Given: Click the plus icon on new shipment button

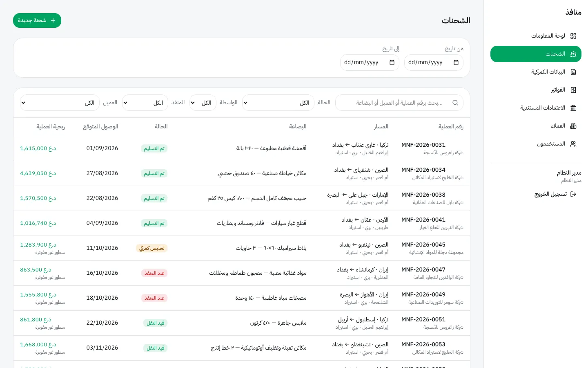Looking at the screenshot, I should pos(53,20).
